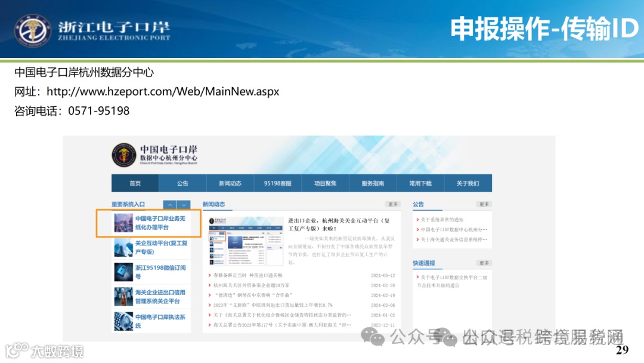Open the 95198客服 navigation tab
Screen dimensions: 644x363
pos(278,183)
